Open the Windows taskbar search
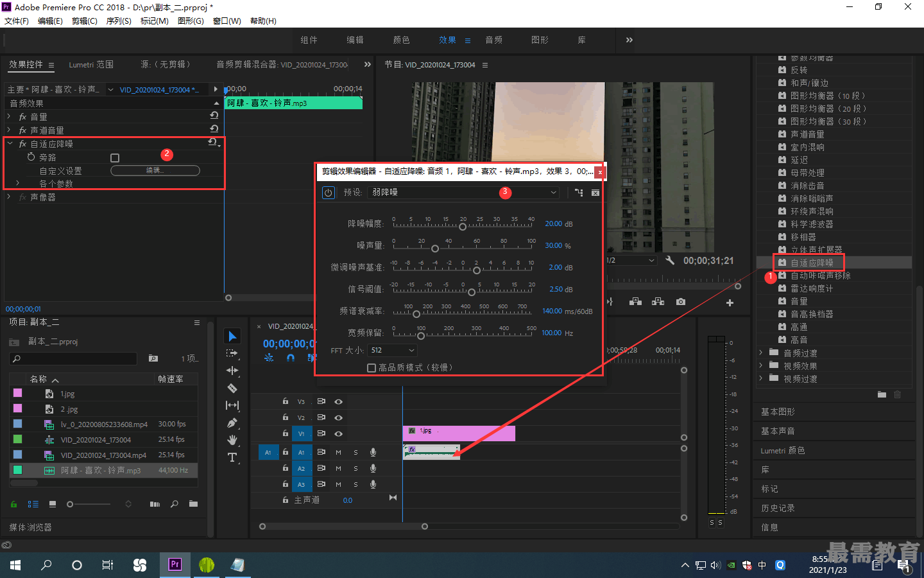Screen dimensions: 924x578 [x=46, y=565]
